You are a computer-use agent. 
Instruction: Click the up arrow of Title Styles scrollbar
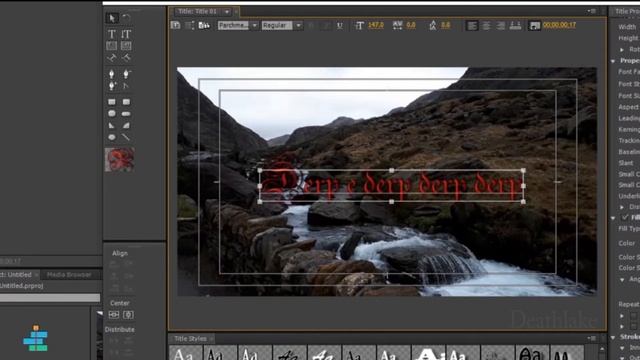(602, 349)
